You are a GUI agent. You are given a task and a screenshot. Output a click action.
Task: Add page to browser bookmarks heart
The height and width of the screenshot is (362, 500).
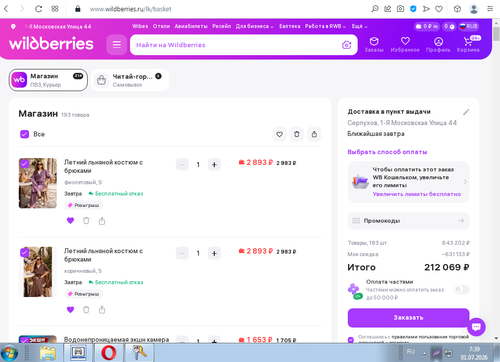(439, 9)
